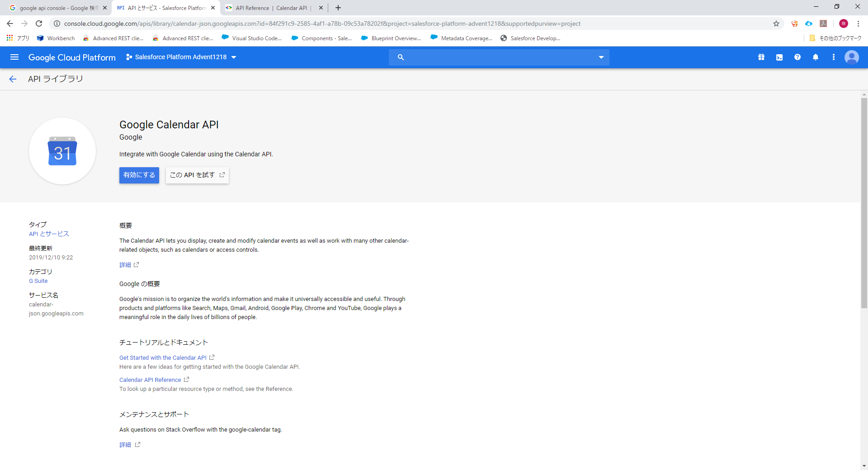Open a new browser tab
The height and width of the screenshot is (470, 868).
338,8
